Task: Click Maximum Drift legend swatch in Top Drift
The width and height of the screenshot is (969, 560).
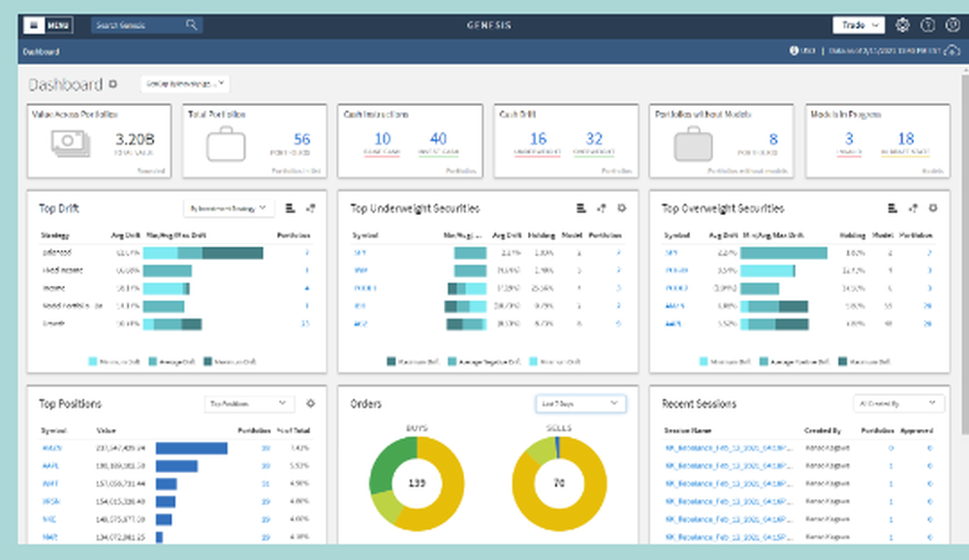Action: (207, 361)
